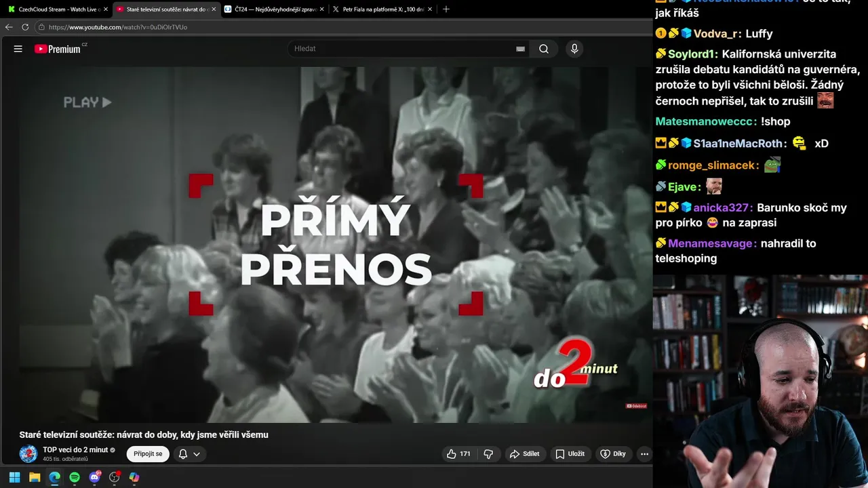Close the ČT24 tab
Viewport: 868px width, 488px height.
(x=321, y=9)
